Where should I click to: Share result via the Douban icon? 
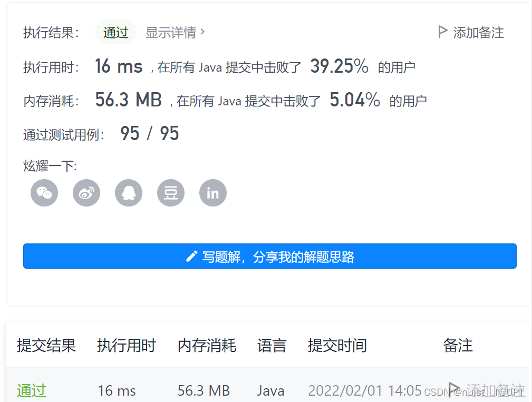[x=171, y=193]
